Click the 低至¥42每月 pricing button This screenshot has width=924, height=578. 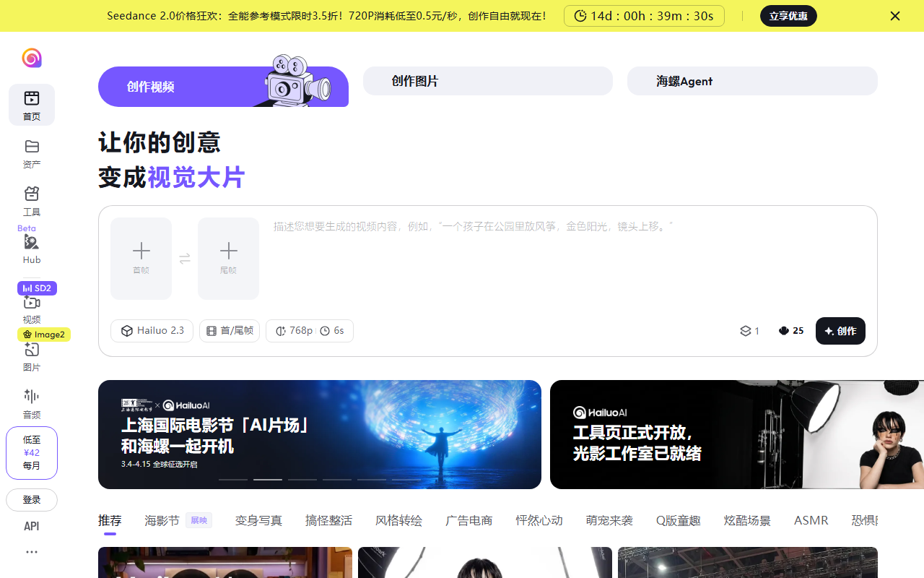coord(32,453)
